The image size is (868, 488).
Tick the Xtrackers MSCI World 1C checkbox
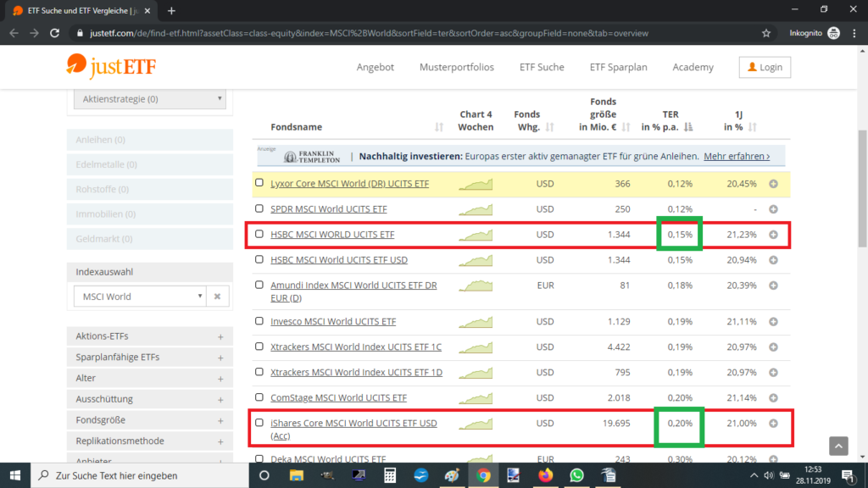pyautogui.click(x=259, y=346)
